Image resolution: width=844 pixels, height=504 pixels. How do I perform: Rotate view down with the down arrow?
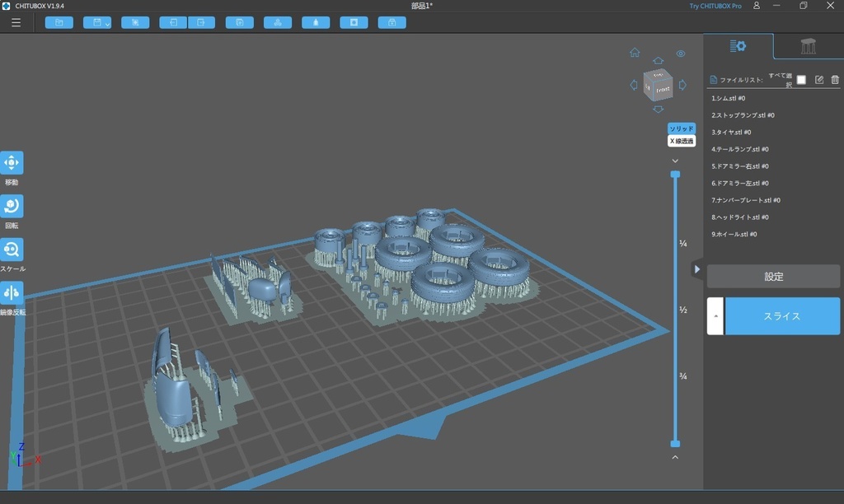tap(658, 110)
